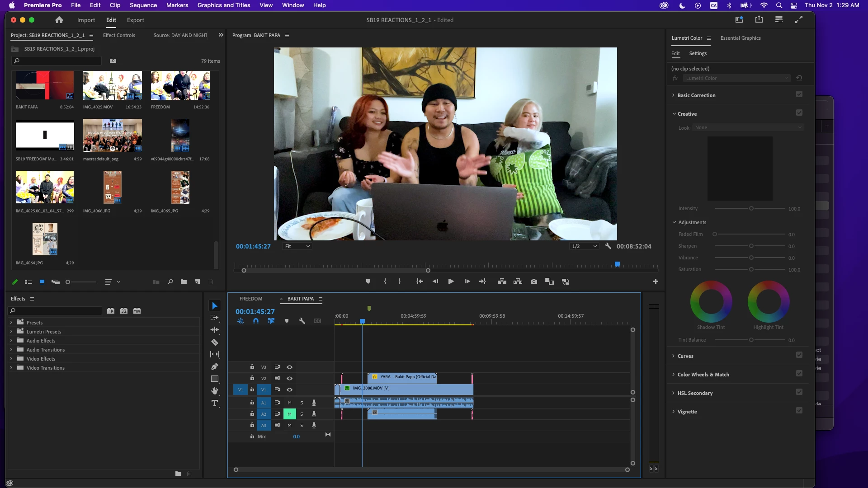Select the Ripple Edit tool
The width and height of the screenshot is (868, 488).
click(215, 330)
